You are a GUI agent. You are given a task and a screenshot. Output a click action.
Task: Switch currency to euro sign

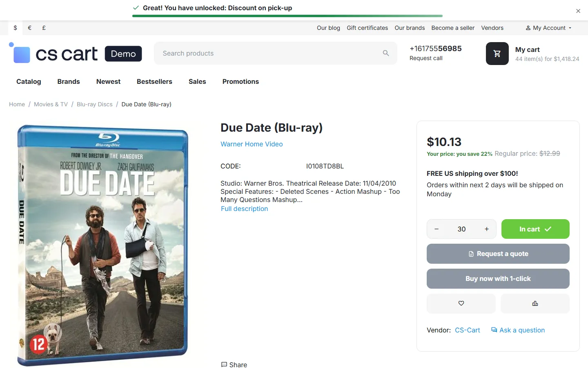tap(29, 28)
